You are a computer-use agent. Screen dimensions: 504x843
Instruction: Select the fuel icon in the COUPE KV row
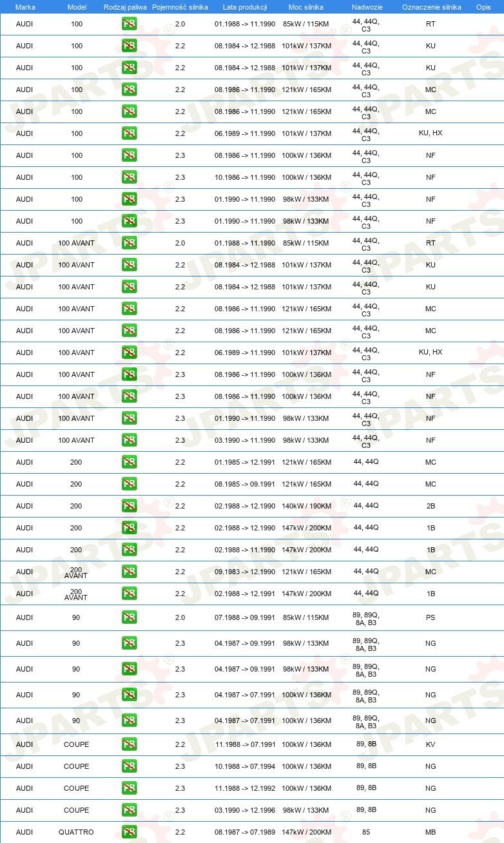coord(129,744)
